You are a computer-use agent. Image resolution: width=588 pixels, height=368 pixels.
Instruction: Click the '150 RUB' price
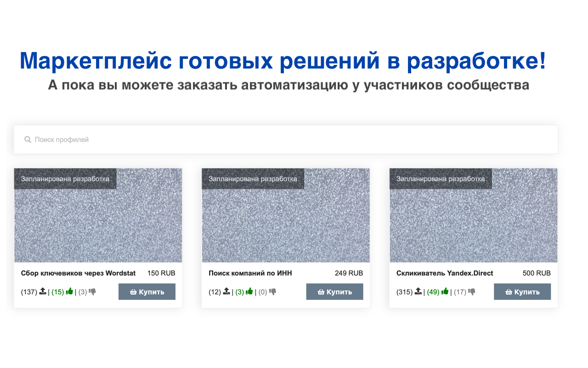tap(161, 273)
